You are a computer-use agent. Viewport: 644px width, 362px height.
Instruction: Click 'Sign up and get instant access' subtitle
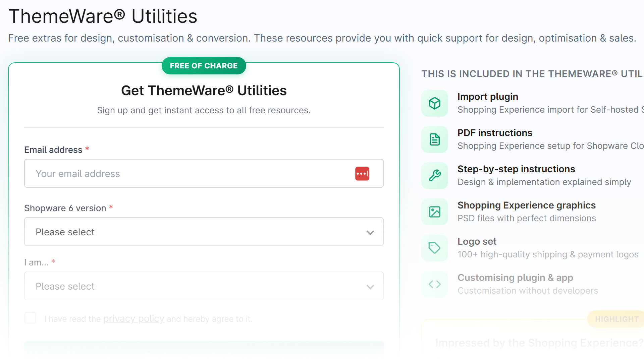click(x=204, y=110)
